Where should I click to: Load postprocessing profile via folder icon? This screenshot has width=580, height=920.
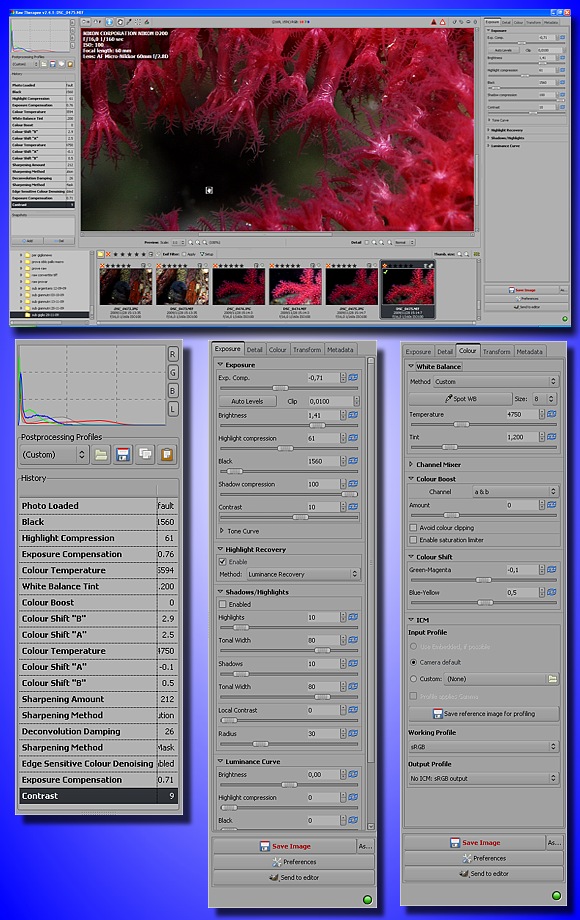(x=101, y=455)
